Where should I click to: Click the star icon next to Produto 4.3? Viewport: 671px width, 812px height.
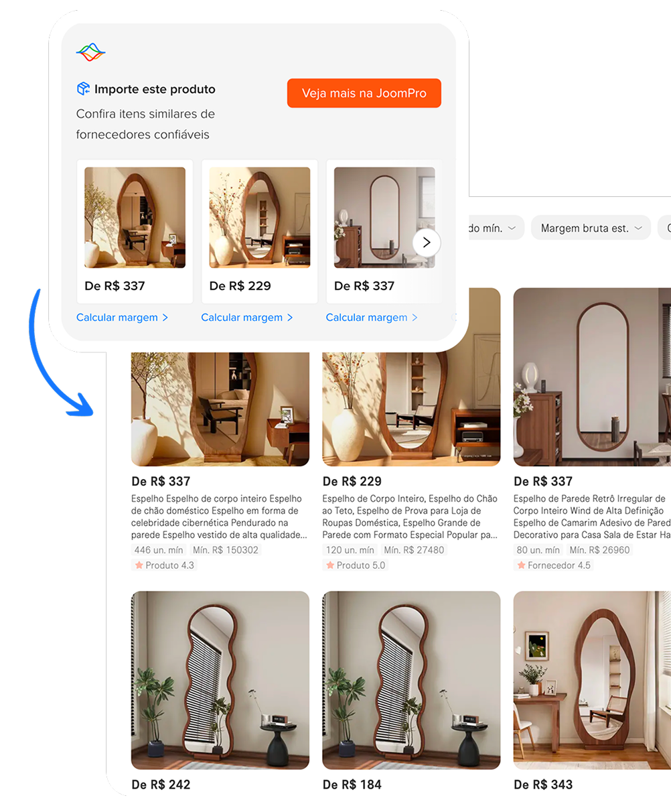pos(139,565)
